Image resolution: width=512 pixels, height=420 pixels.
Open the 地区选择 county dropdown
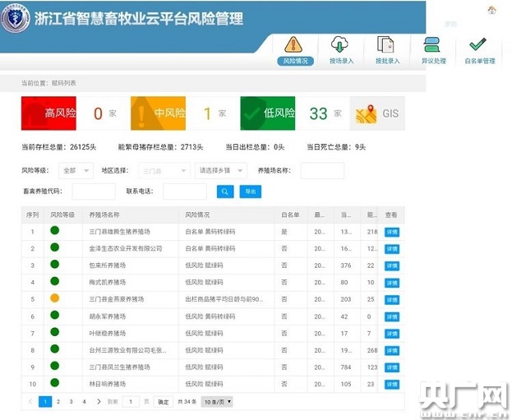pos(163,170)
